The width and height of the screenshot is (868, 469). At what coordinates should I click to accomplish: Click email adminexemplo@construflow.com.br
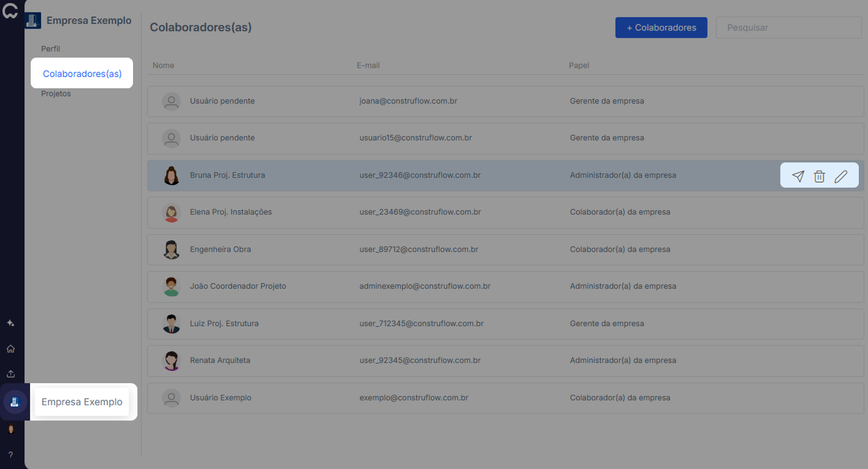point(425,286)
